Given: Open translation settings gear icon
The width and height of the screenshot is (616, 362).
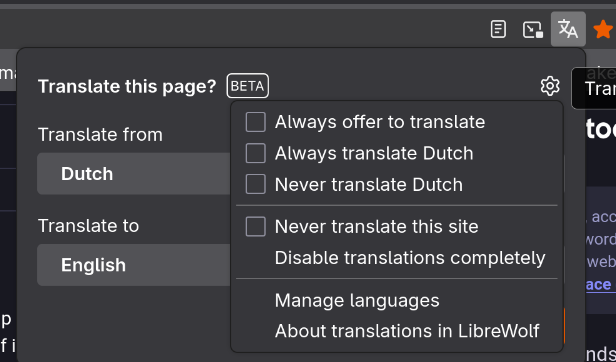Looking at the screenshot, I should click(550, 86).
